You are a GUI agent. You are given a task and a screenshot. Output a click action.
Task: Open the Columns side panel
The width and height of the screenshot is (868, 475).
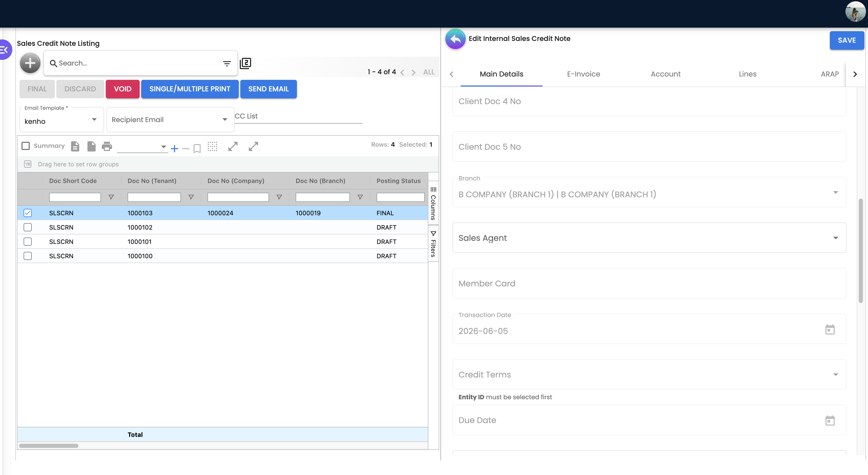pos(433,203)
